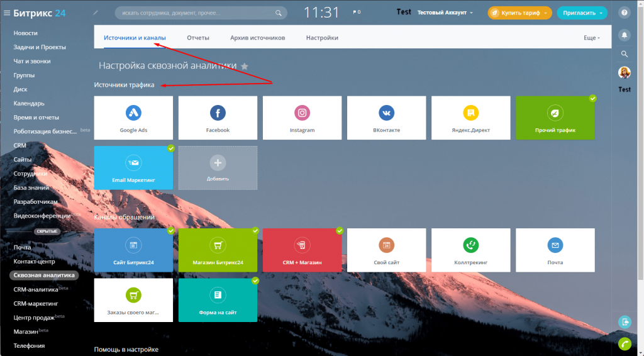The image size is (644, 356).
Task: Open the Архив источников tab
Action: click(x=258, y=38)
